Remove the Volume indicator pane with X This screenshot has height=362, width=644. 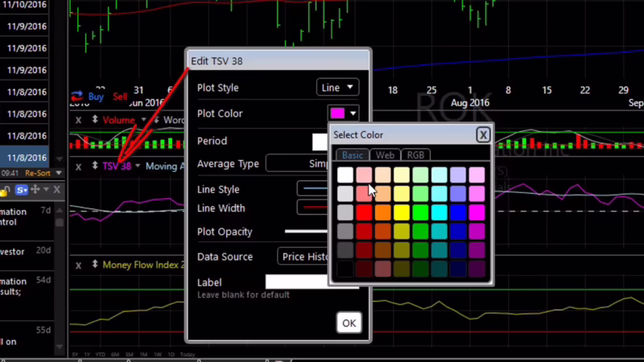[x=78, y=120]
